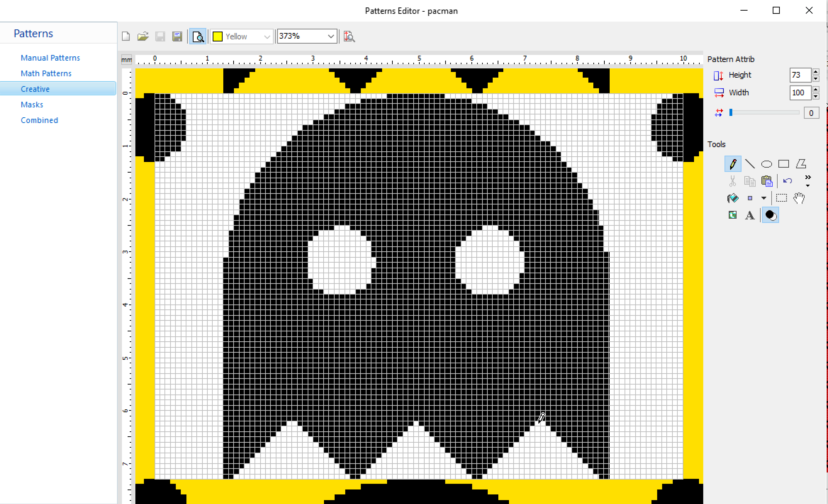Select the Ellipse drawing tool
The height and width of the screenshot is (504, 828).
[x=766, y=164]
